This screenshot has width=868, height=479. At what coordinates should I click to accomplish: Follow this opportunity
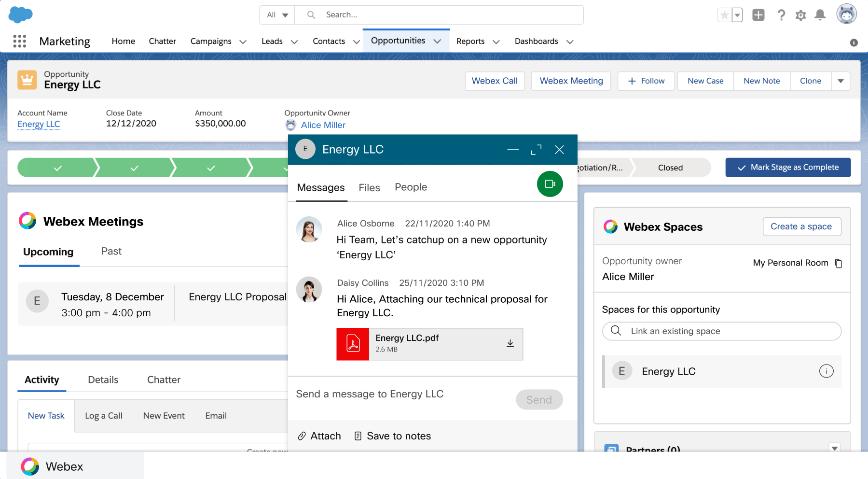click(x=646, y=81)
